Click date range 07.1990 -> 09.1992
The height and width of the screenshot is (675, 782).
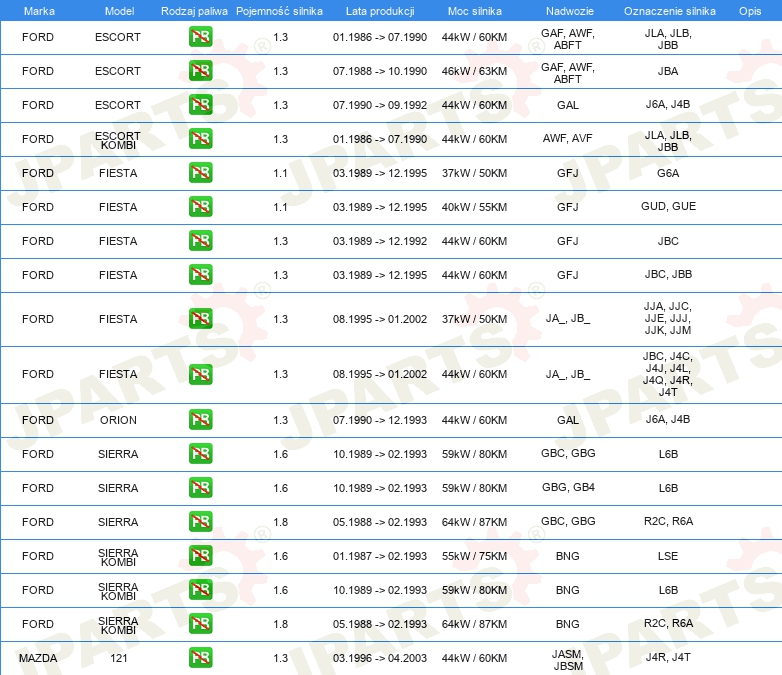point(380,105)
